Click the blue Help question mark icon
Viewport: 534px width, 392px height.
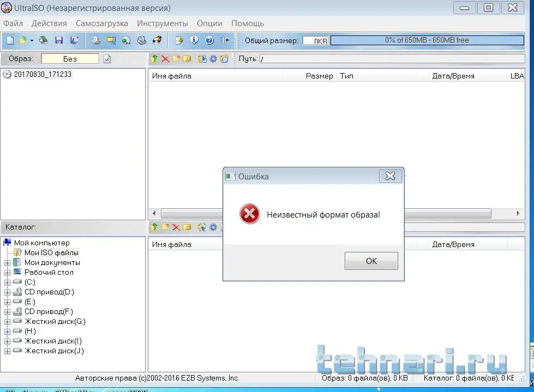209,40
